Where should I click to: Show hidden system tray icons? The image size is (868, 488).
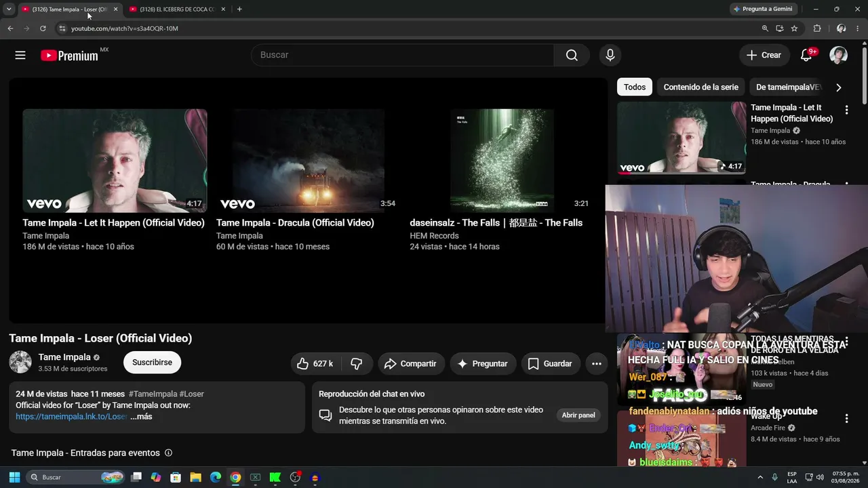(x=762, y=477)
